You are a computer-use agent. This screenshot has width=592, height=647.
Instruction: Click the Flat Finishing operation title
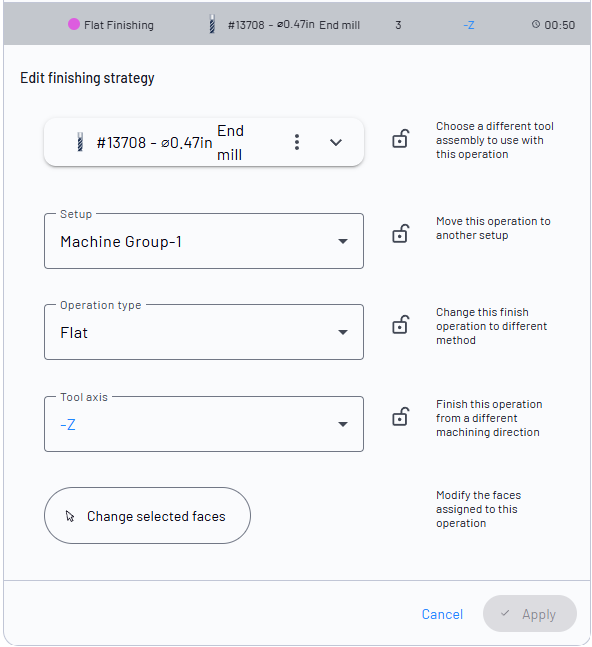point(119,25)
